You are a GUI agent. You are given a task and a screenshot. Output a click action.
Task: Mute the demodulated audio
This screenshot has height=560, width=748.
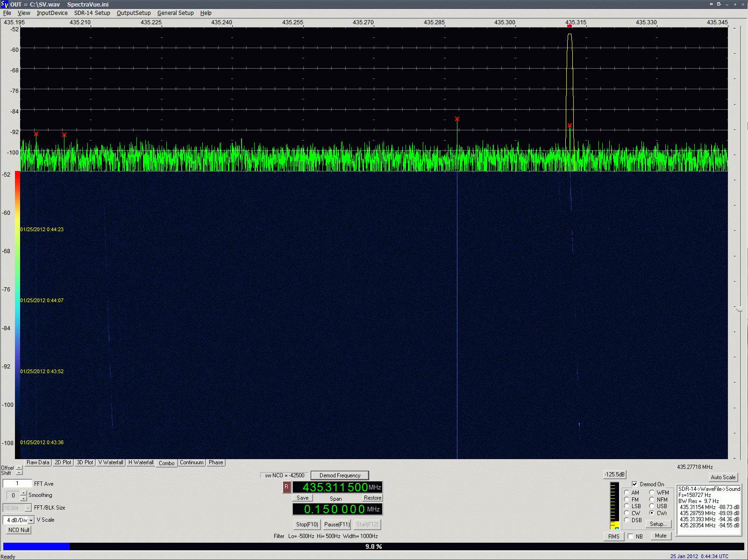pyautogui.click(x=661, y=536)
